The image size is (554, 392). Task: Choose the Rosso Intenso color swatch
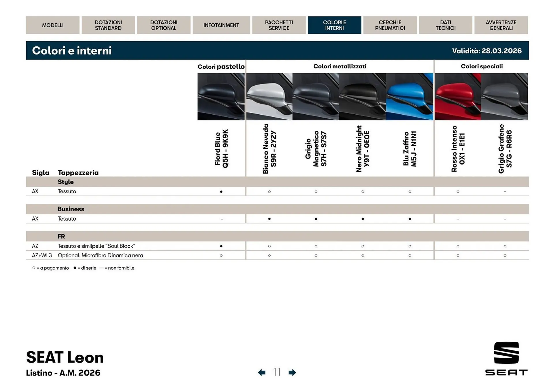pyautogui.click(x=458, y=97)
